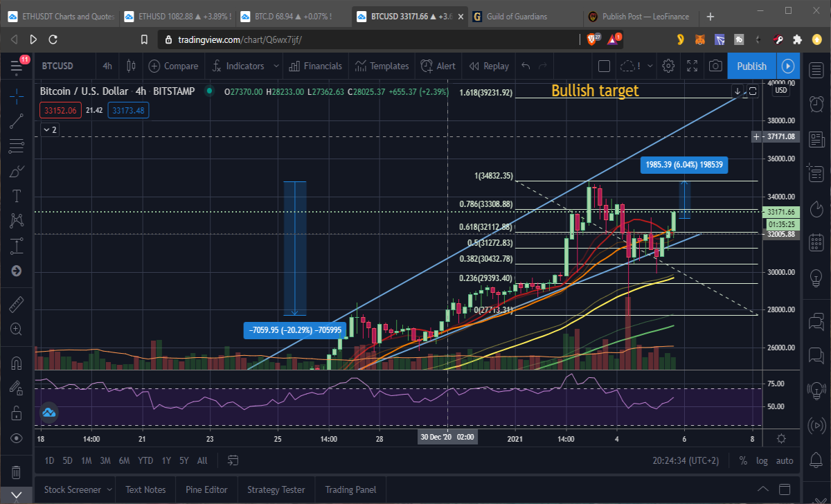Open the Fibonacci retracement tools group

17,146
